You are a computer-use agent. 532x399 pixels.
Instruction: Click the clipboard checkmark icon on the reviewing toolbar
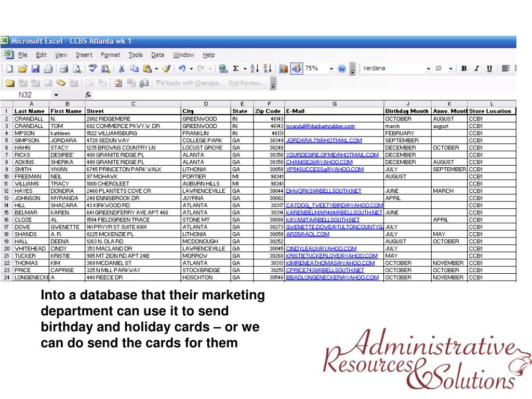(x=118, y=83)
